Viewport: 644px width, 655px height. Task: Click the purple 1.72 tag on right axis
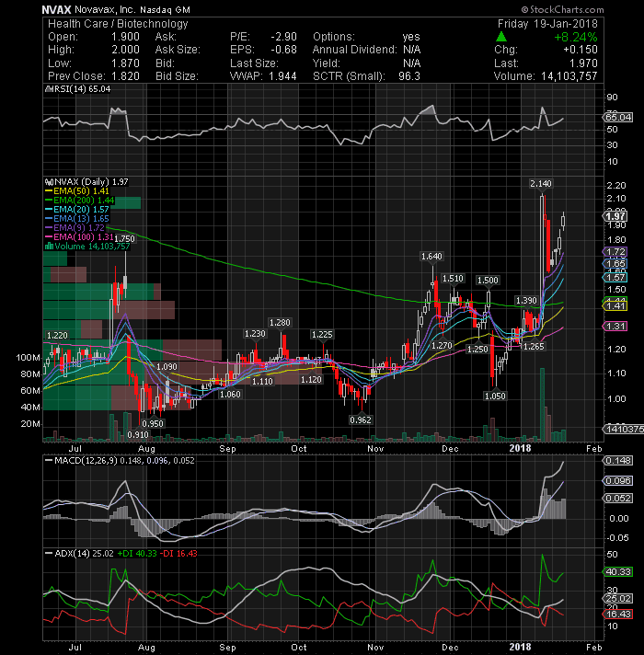[615, 252]
